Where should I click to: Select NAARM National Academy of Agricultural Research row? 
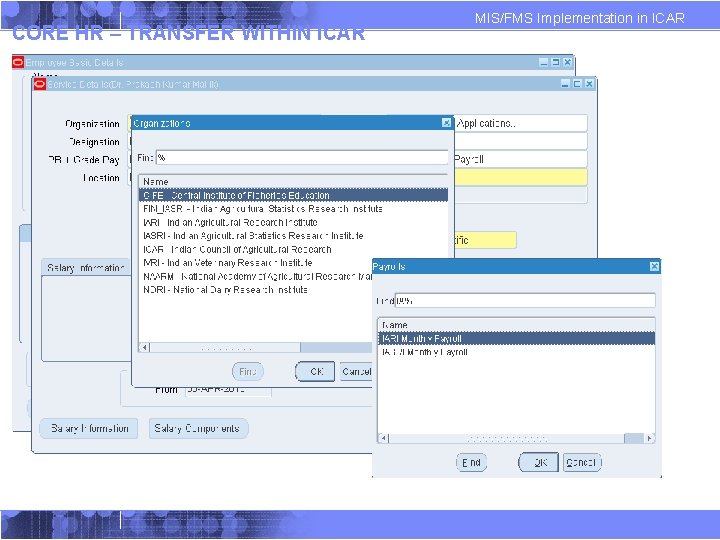pyautogui.click(x=256, y=276)
